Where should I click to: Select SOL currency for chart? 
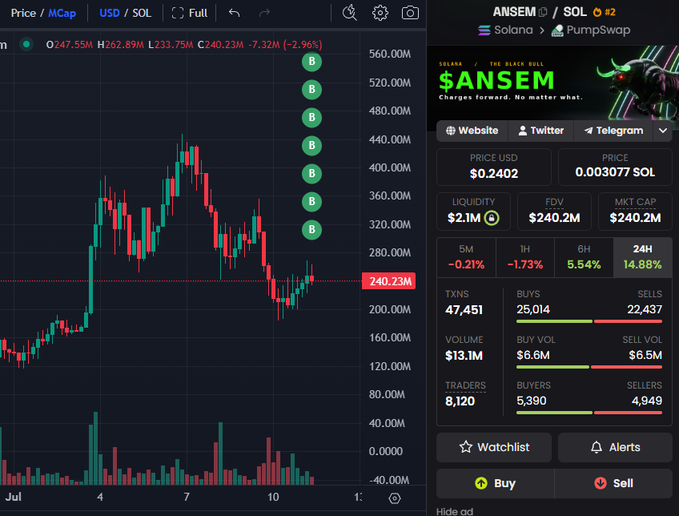click(142, 13)
